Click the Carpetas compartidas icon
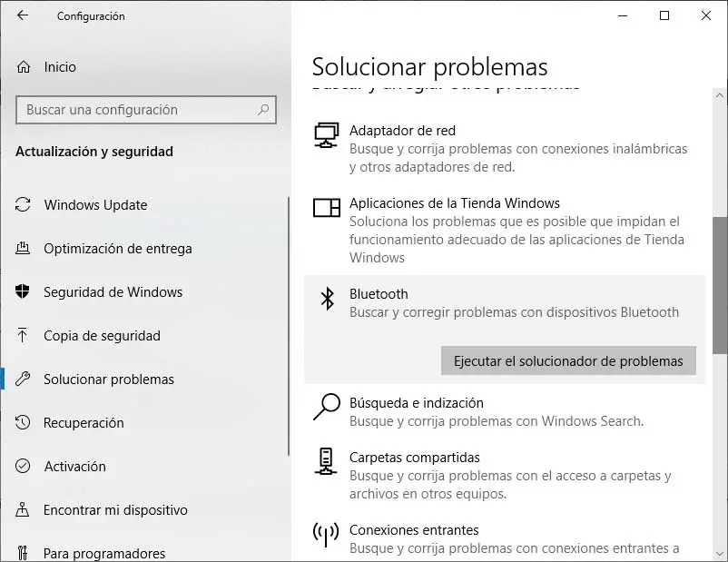The width and height of the screenshot is (728, 562). click(x=327, y=461)
